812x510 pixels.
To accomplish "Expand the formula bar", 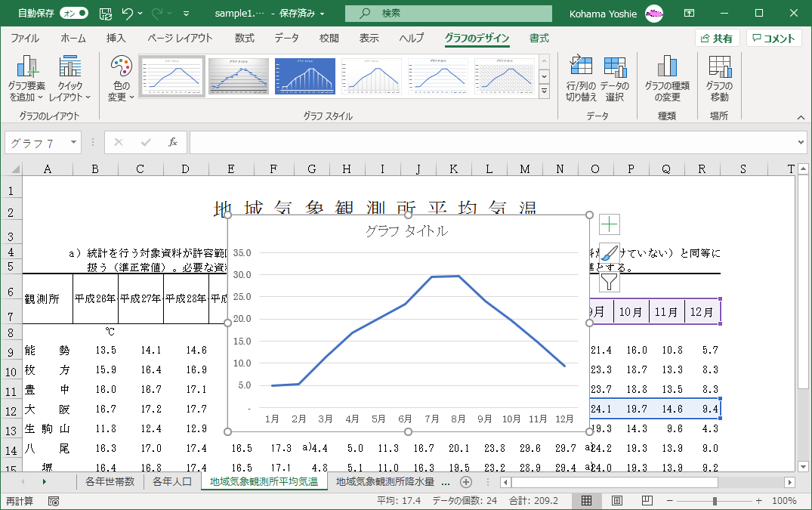I will tap(801, 142).
